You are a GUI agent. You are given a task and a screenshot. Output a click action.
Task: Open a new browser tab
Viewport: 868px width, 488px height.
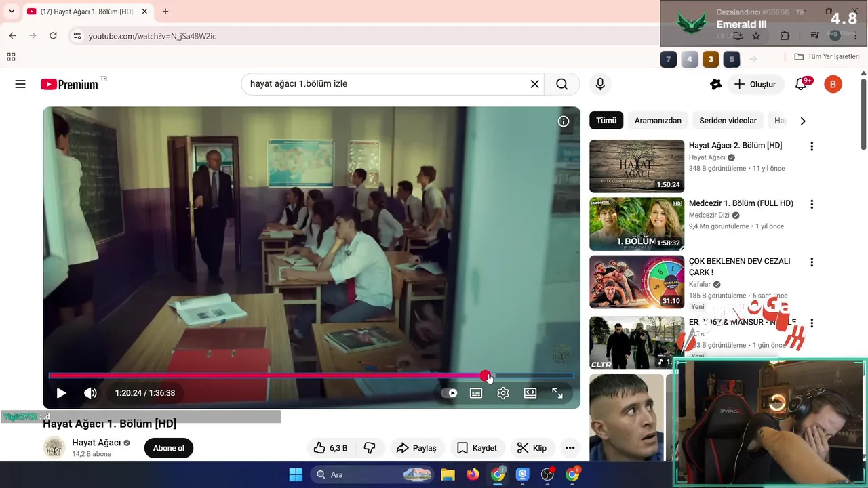tap(165, 12)
